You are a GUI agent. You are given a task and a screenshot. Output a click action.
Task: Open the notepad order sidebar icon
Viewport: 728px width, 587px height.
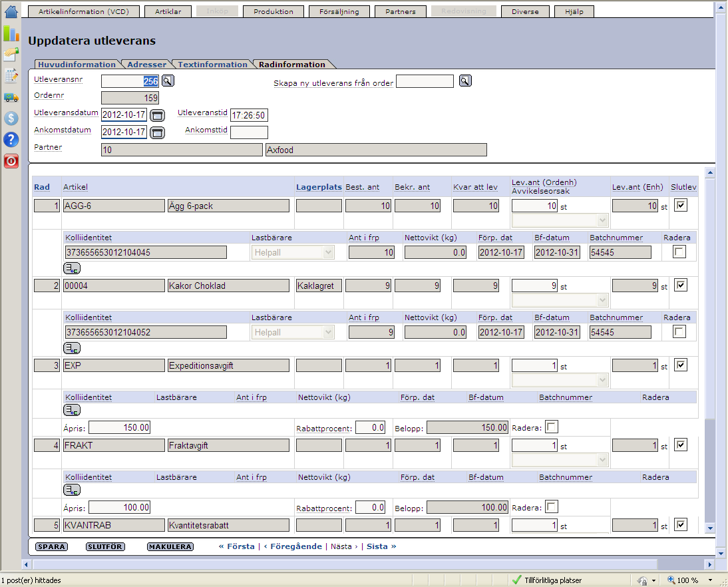coord(11,76)
